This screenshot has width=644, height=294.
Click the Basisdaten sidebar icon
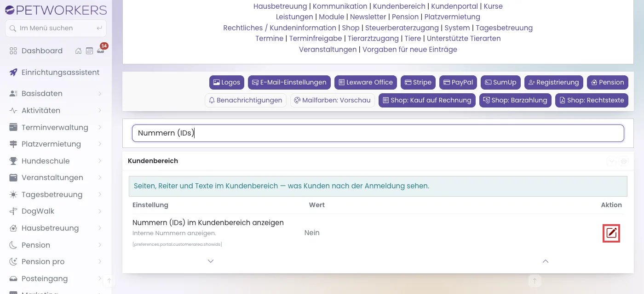13,94
